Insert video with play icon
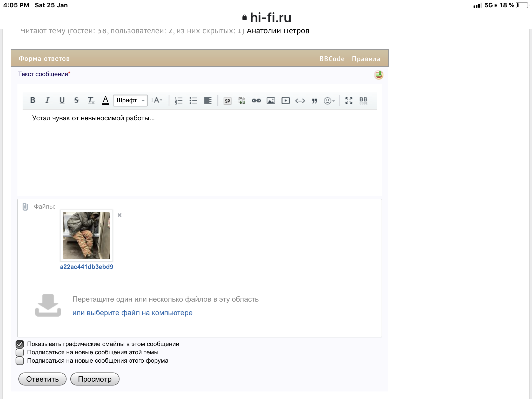Screen dimensions: 532x399 coord(285,101)
